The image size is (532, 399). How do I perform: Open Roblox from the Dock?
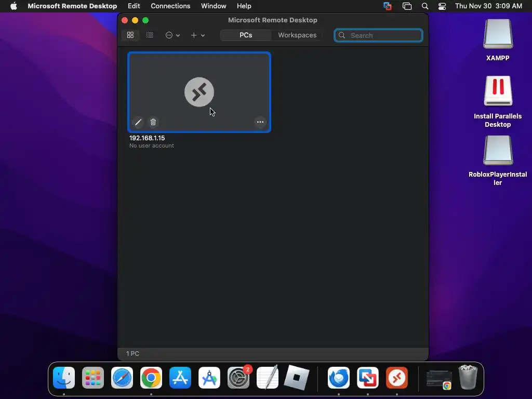tap(297, 378)
